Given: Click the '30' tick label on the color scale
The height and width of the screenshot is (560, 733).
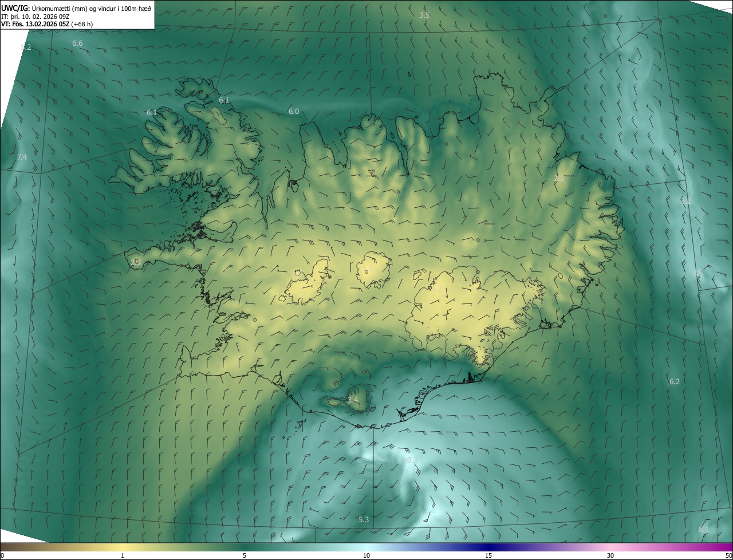Looking at the screenshot, I should [x=610, y=556].
